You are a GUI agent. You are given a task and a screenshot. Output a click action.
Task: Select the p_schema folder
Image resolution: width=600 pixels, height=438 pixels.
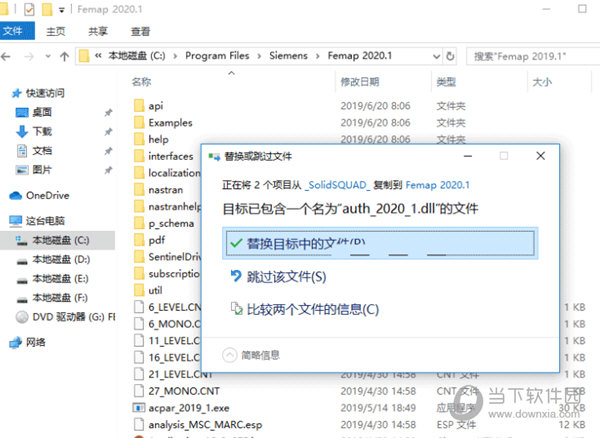point(171,223)
